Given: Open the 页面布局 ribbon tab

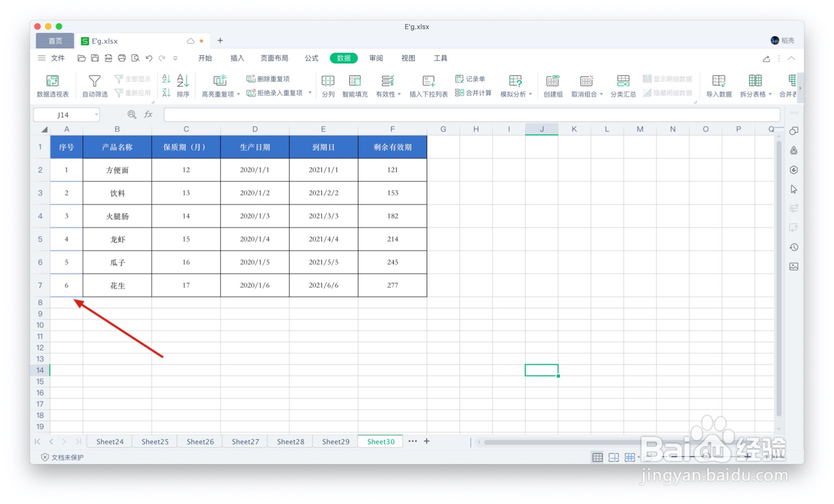Looking at the screenshot, I should [274, 58].
